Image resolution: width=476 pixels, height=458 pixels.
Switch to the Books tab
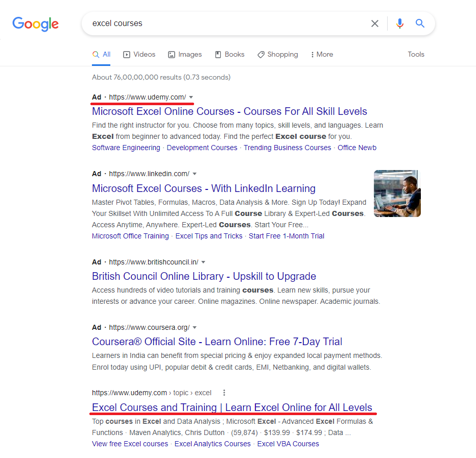point(230,54)
